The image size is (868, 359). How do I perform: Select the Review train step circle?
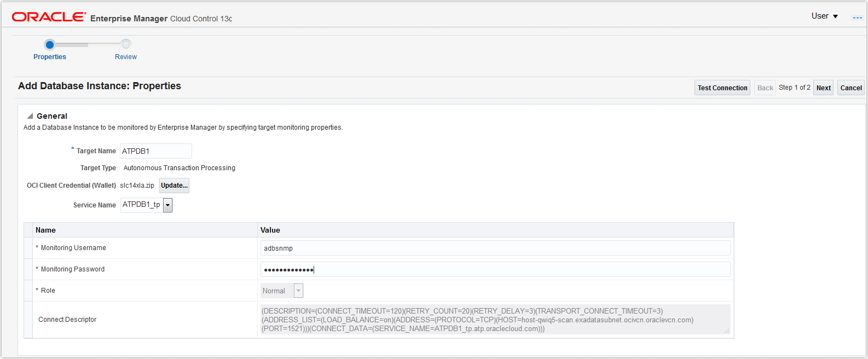click(x=126, y=44)
